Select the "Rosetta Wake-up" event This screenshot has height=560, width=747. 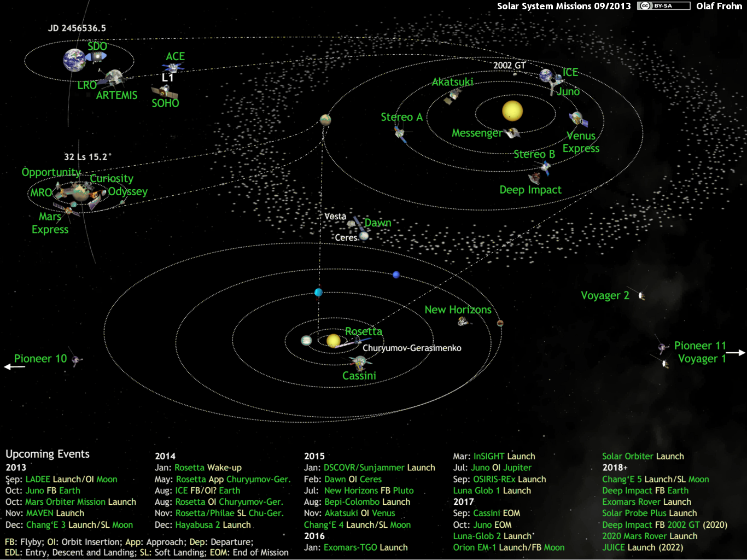(208, 468)
